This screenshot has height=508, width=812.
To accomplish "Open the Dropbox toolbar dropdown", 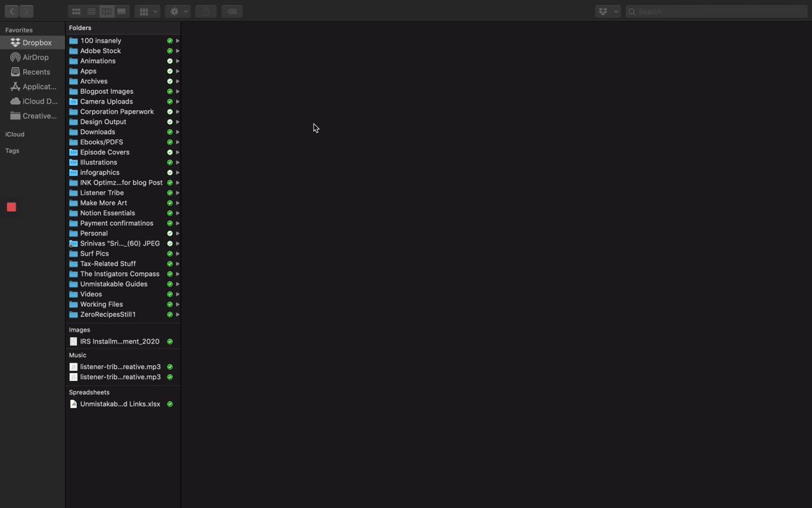I will point(608,11).
